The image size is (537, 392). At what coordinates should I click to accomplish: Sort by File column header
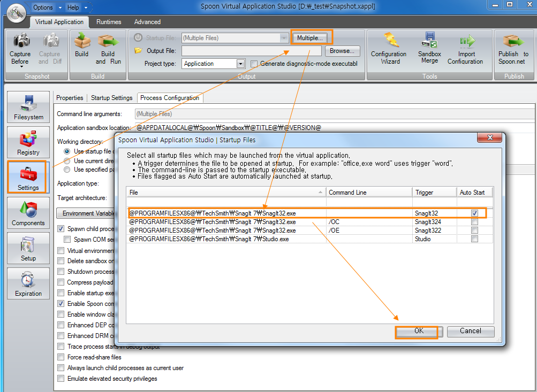tap(226, 192)
